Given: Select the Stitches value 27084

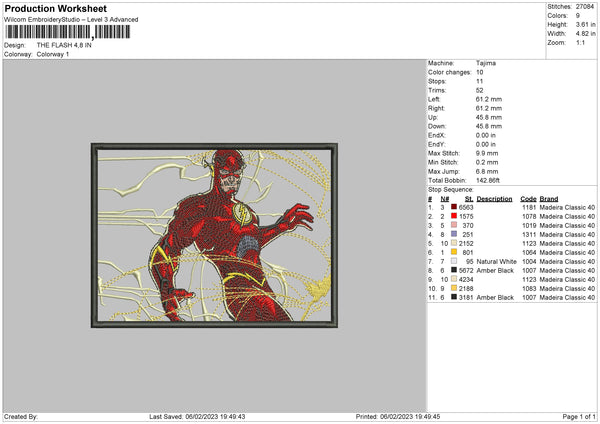Looking at the screenshot, I should click(585, 7).
